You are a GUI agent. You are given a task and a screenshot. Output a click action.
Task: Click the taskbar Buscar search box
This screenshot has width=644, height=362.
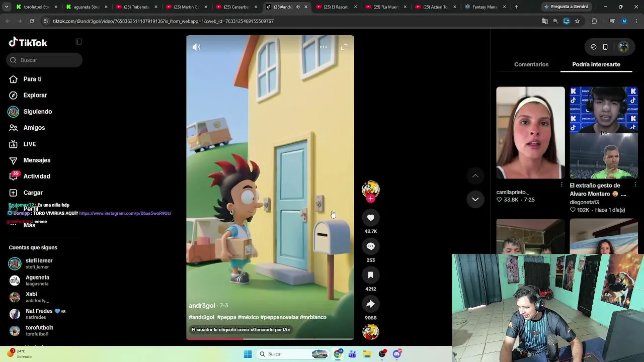(x=293, y=354)
